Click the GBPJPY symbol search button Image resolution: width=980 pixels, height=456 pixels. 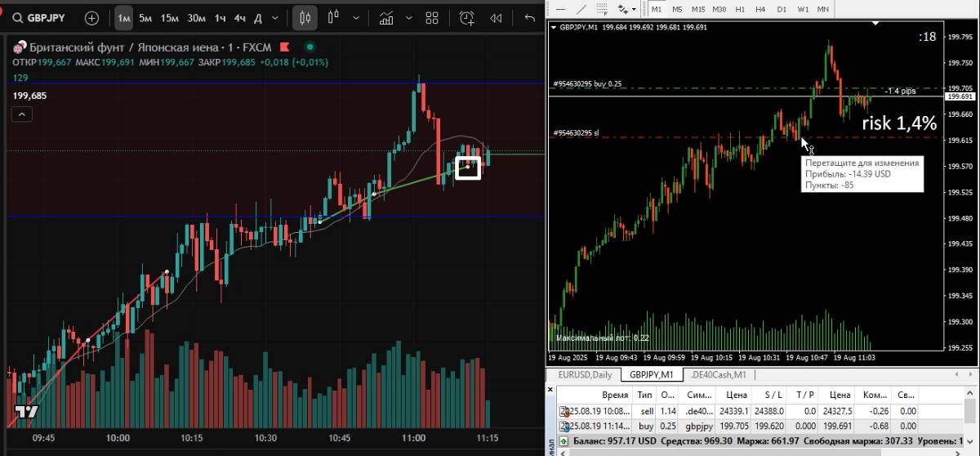click(40, 17)
